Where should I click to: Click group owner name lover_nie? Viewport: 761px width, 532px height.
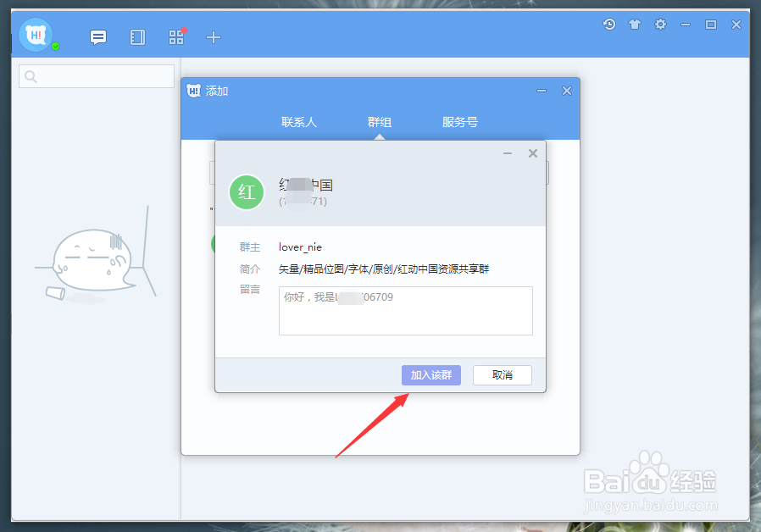click(302, 247)
